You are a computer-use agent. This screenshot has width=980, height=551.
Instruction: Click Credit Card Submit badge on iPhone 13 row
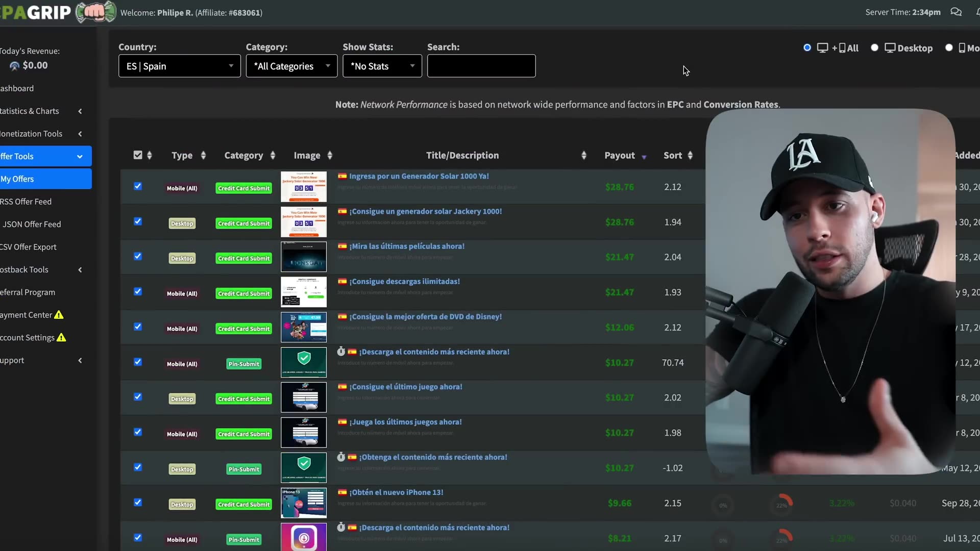click(244, 504)
